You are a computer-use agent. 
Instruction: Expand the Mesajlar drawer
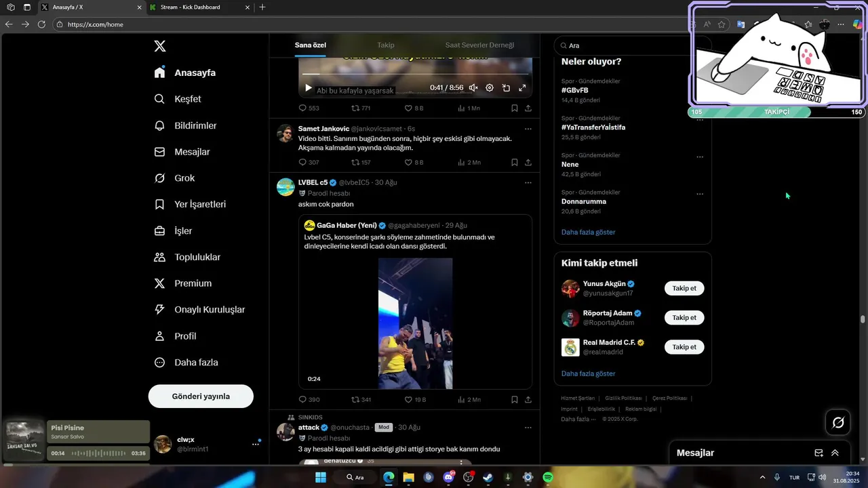(x=835, y=453)
